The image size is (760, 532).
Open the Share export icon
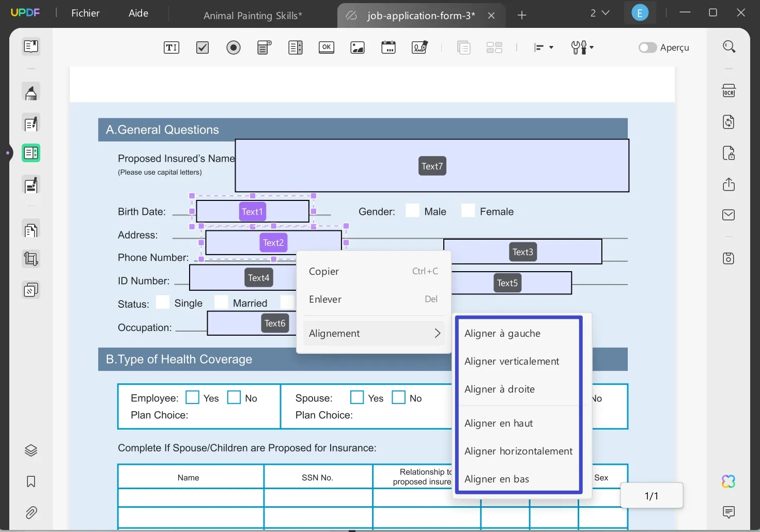(x=728, y=184)
